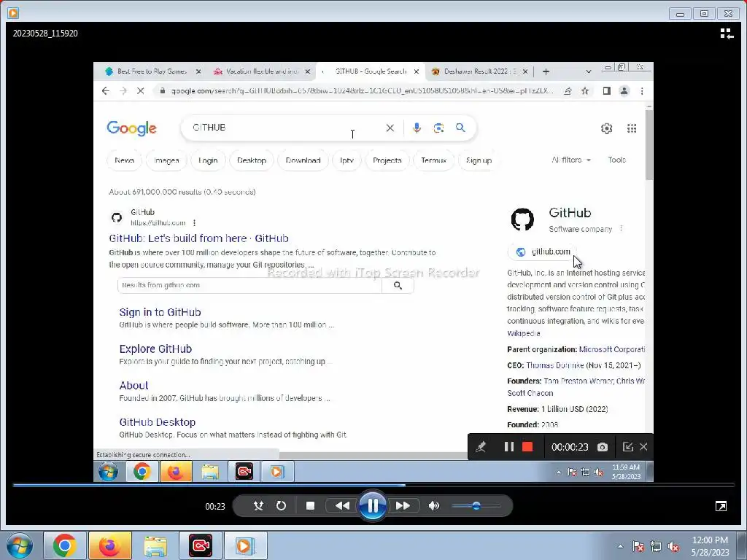Run the search with the magnifier icon
747x560 pixels.
[460, 128]
